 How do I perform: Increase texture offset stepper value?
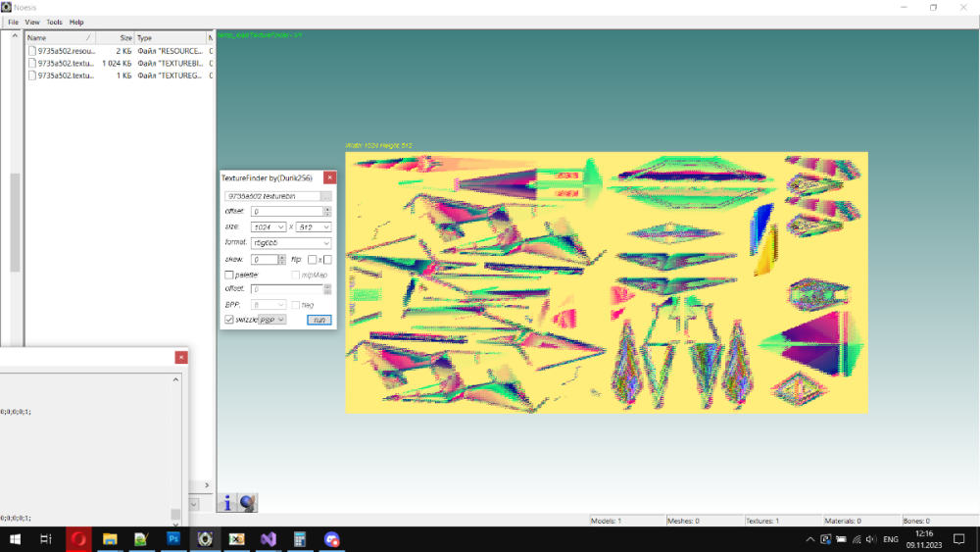pos(327,209)
